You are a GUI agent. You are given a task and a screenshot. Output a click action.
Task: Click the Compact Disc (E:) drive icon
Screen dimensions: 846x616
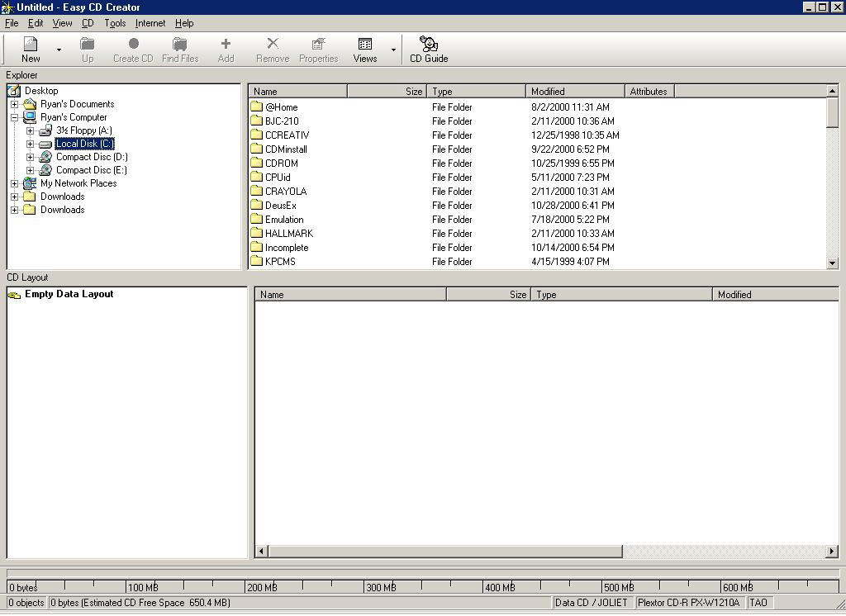click(x=46, y=170)
